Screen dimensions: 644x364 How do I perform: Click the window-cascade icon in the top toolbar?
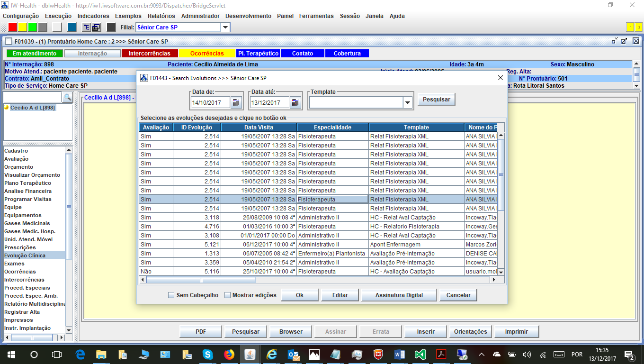pyautogui.click(x=96, y=27)
